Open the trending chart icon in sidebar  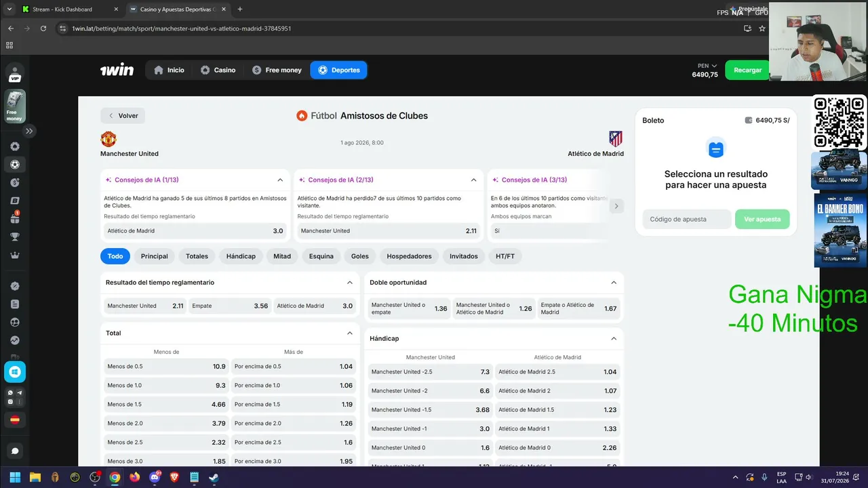(15, 340)
